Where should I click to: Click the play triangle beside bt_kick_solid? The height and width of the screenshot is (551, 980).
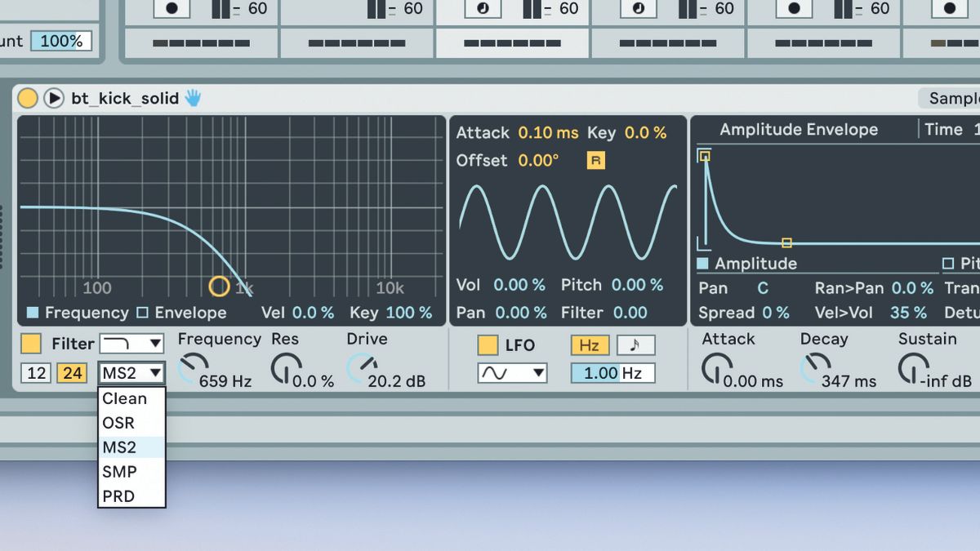pos(54,97)
